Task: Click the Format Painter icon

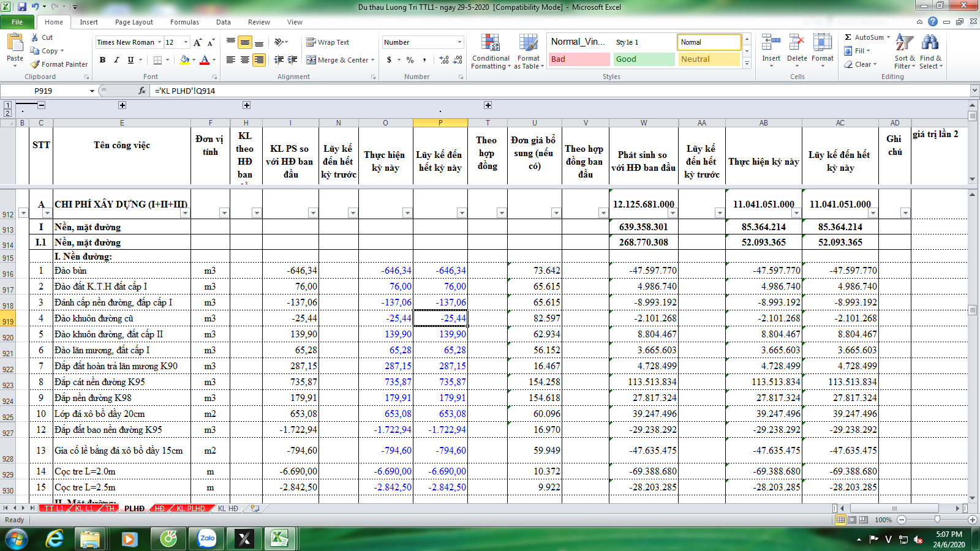Action: [x=36, y=64]
